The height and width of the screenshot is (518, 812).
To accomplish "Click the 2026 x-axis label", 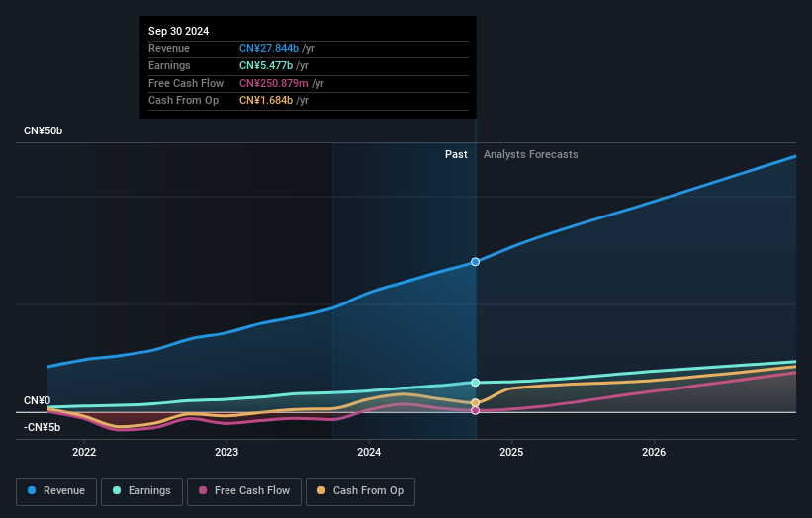I will [x=654, y=452].
